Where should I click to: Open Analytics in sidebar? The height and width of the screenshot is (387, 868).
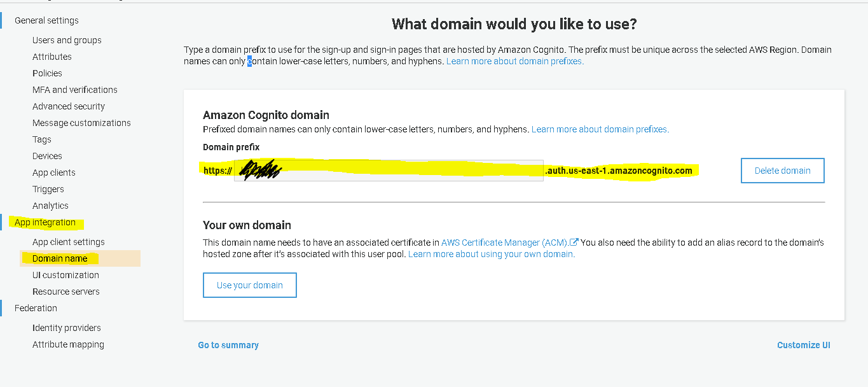[50, 206]
